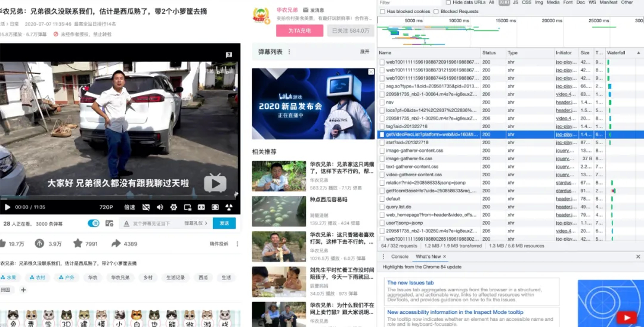Screen dimensions: 644x327
Task: Open the danmaku settings icon
Action: pos(109,223)
